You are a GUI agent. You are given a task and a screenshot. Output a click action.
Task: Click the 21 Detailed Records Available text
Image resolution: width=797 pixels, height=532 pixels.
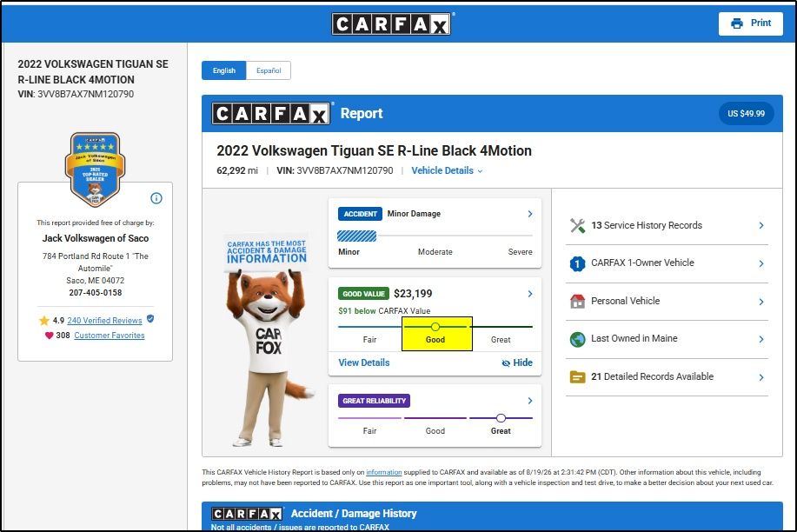[652, 377]
